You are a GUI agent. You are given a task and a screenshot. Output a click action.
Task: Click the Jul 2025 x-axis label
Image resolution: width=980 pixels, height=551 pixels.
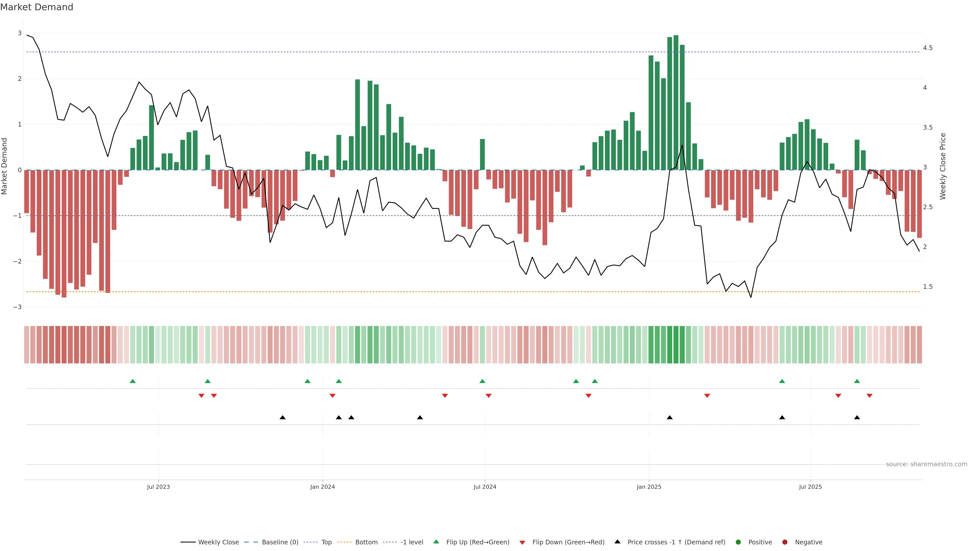[x=810, y=487]
